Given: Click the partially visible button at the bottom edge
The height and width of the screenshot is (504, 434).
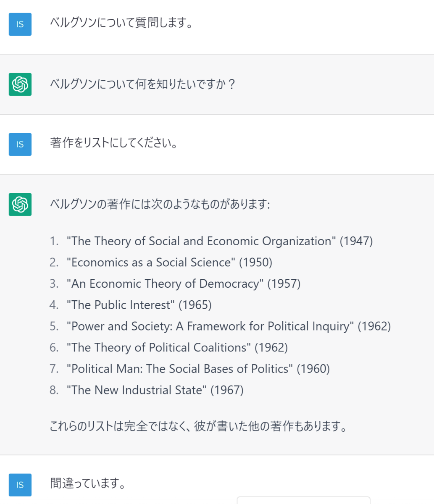Looking at the screenshot, I should 303,500.
